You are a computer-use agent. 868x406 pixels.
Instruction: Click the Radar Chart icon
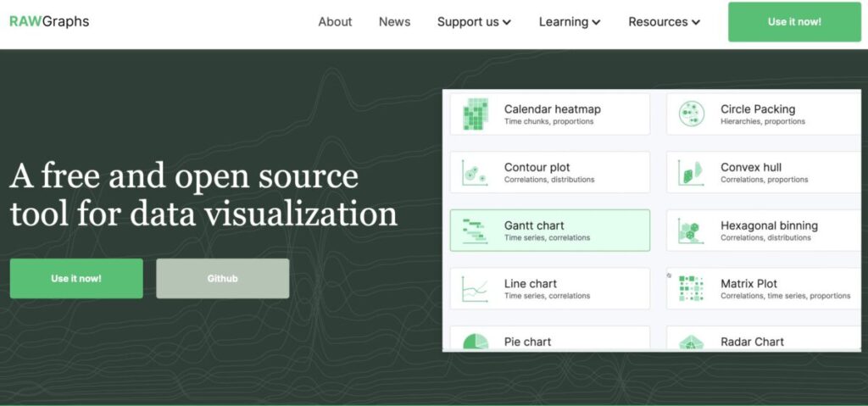tap(692, 342)
